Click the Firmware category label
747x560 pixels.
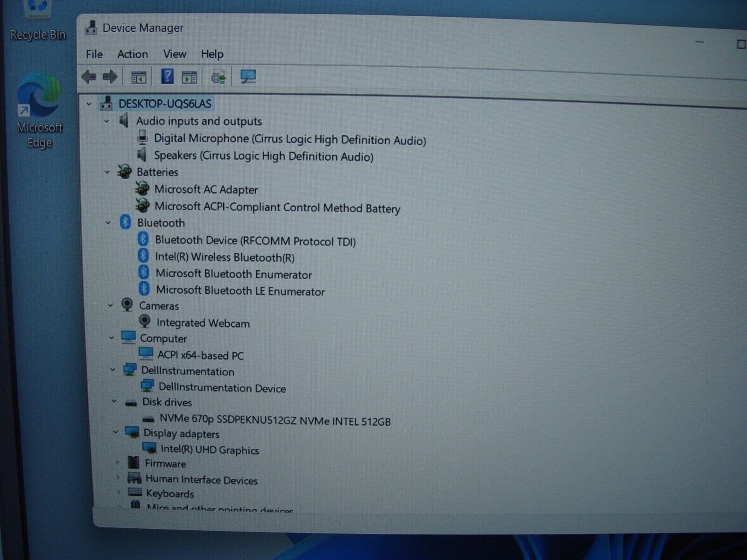click(x=165, y=463)
